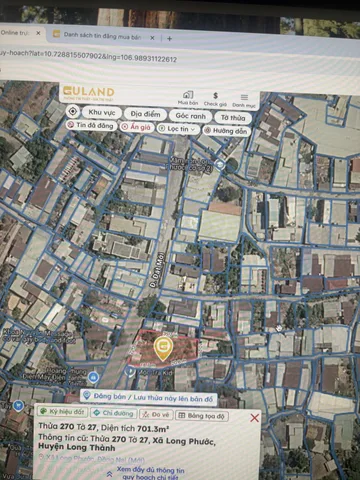Open a new browser tab with plus

click(169, 38)
